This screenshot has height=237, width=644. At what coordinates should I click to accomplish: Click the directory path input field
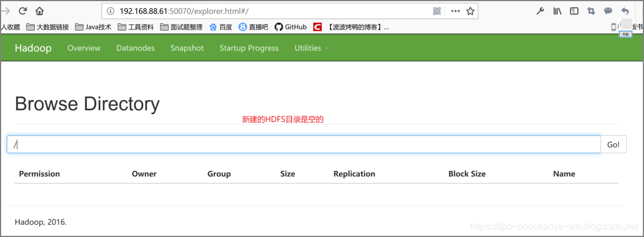pos(304,144)
